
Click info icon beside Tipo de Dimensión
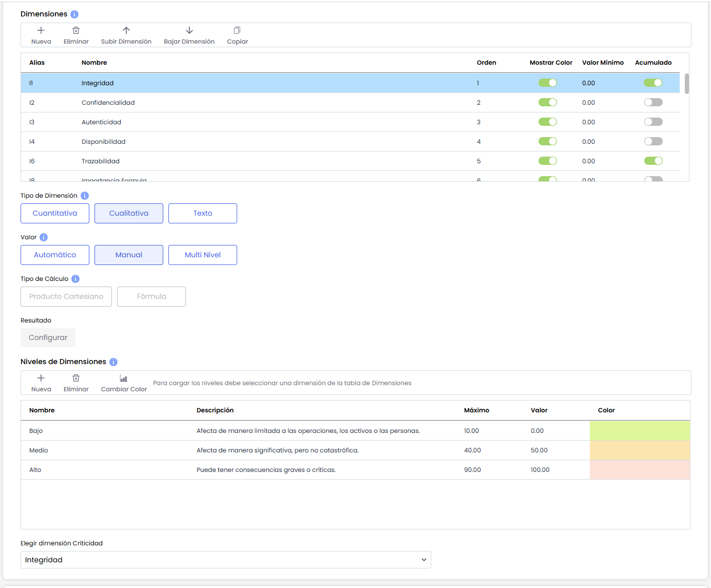tap(85, 196)
